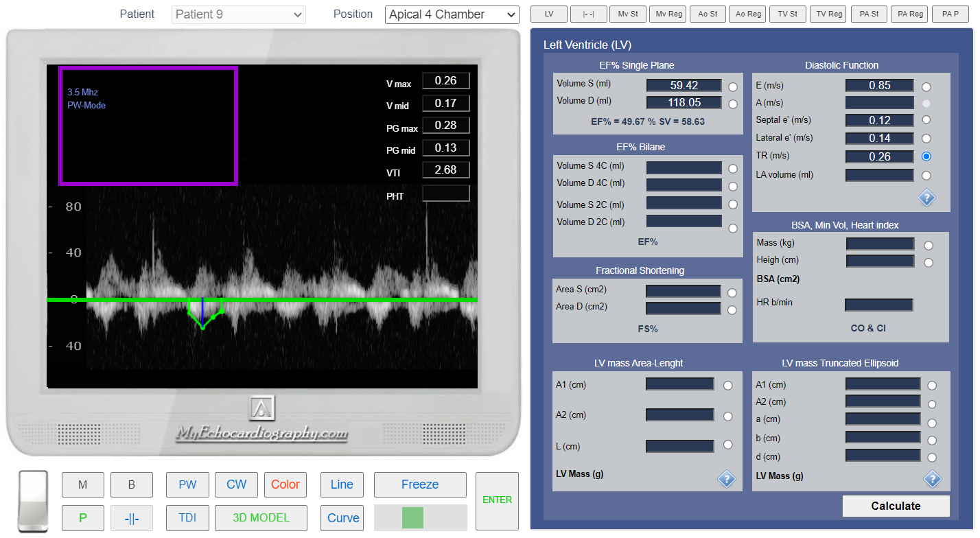The image size is (980, 538).
Task: Switch to the LV measurements tab
Action: coord(549,14)
